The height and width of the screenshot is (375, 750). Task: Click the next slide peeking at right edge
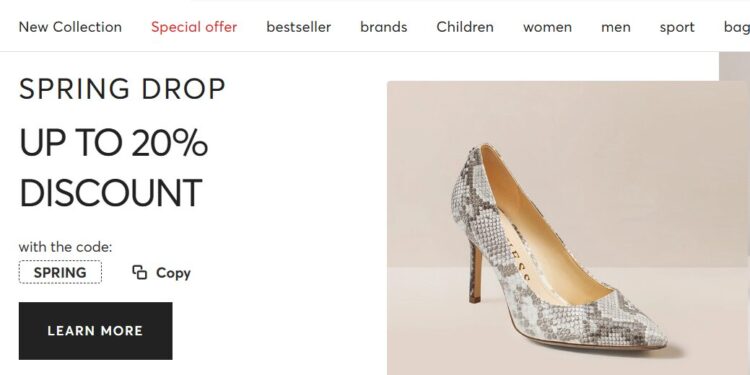pyautogui.click(x=734, y=66)
